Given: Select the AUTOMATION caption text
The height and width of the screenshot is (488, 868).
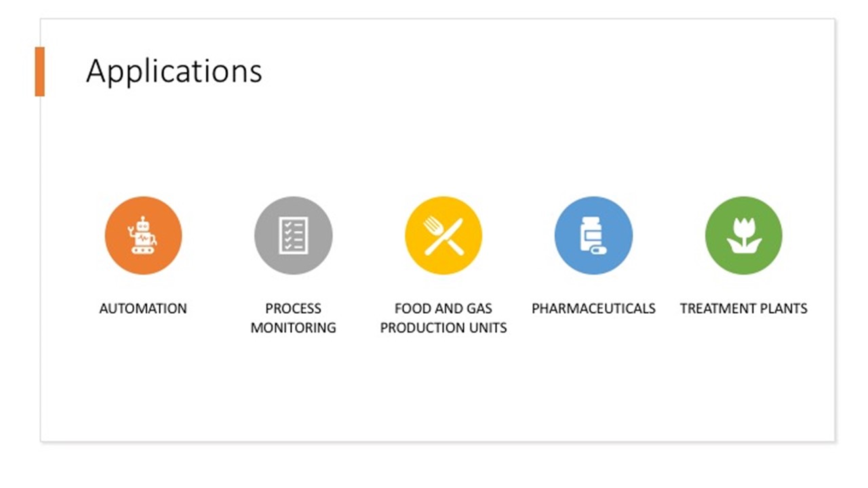Looking at the screenshot, I should click(143, 308).
